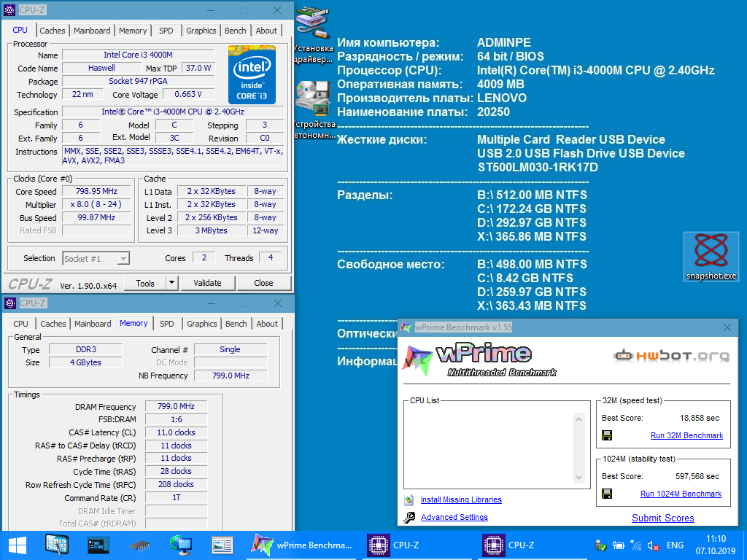The height and width of the screenshot is (560, 747).
Task: Click the Tools button in CPU-Z
Action: coord(145,283)
